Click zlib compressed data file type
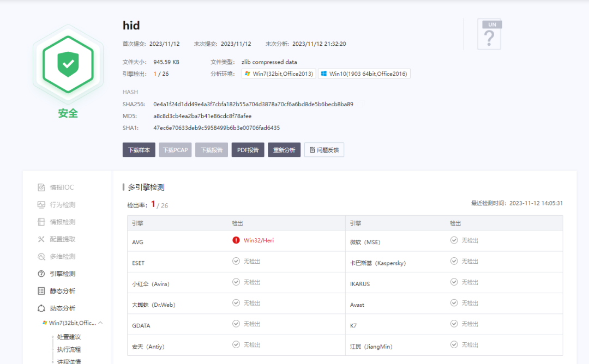The width and height of the screenshot is (589, 364). point(269,62)
